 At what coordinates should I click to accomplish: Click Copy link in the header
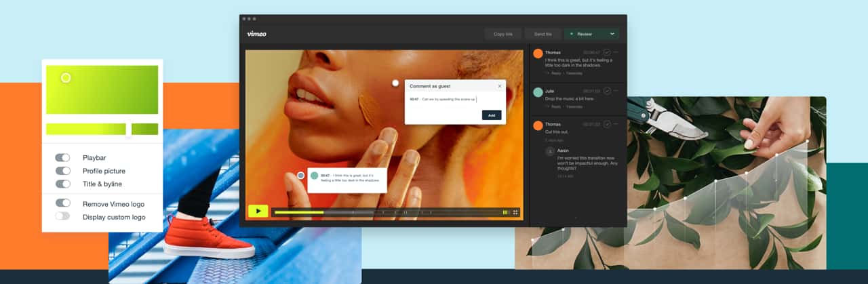coord(503,33)
